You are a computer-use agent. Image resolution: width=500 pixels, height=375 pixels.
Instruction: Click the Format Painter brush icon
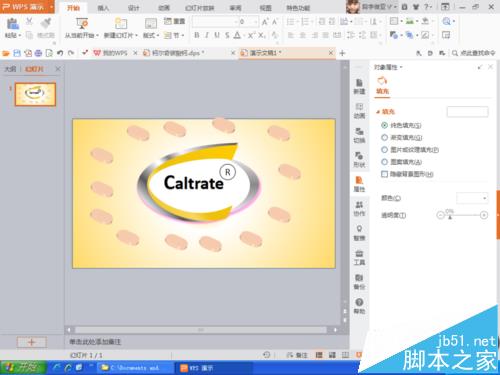(46, 23)
